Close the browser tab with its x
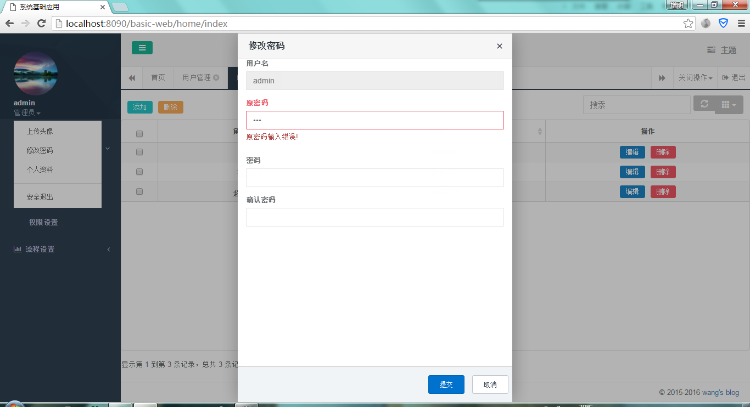 102,7
